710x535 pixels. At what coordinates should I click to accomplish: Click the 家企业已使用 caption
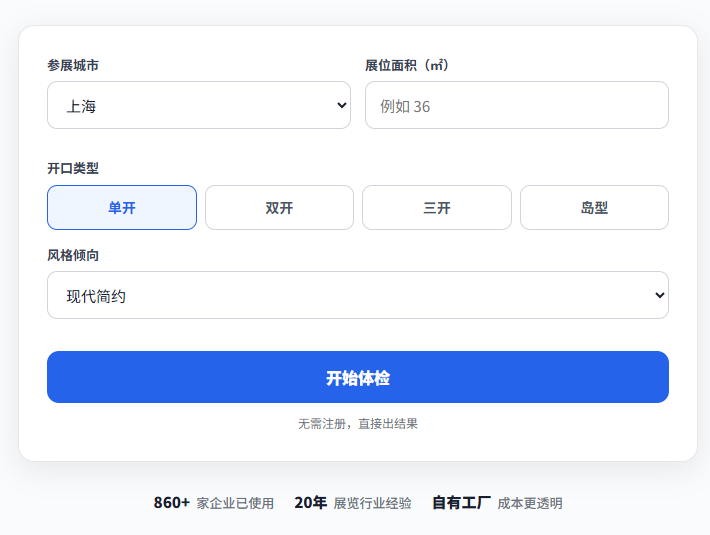pyautogui.click(x=235, y=504)
